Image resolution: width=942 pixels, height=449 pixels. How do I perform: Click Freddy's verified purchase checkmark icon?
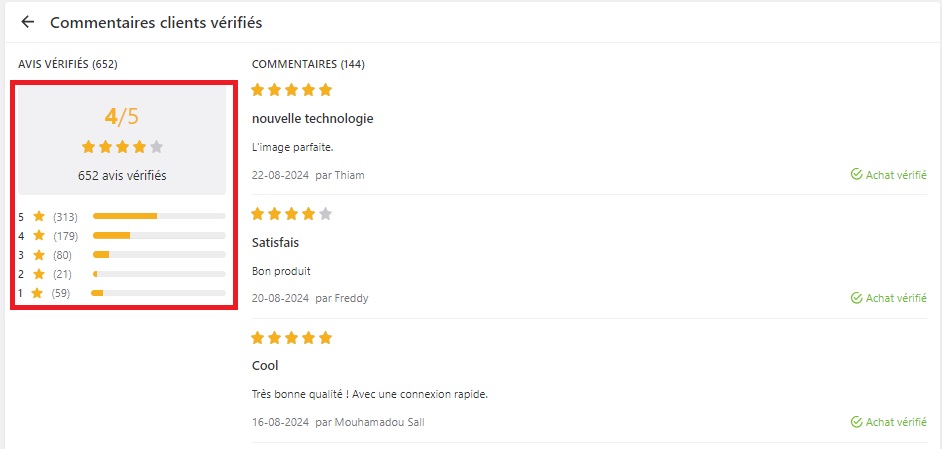click(857, 298)
